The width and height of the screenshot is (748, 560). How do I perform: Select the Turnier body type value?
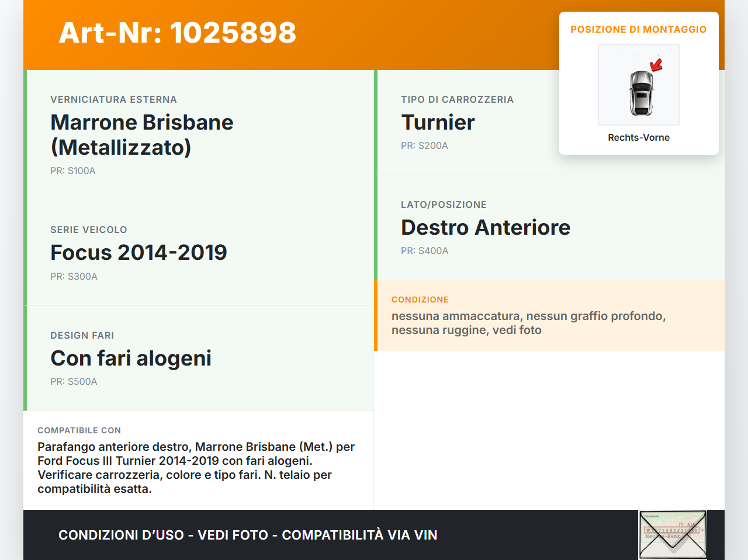[x=438, y=122]
